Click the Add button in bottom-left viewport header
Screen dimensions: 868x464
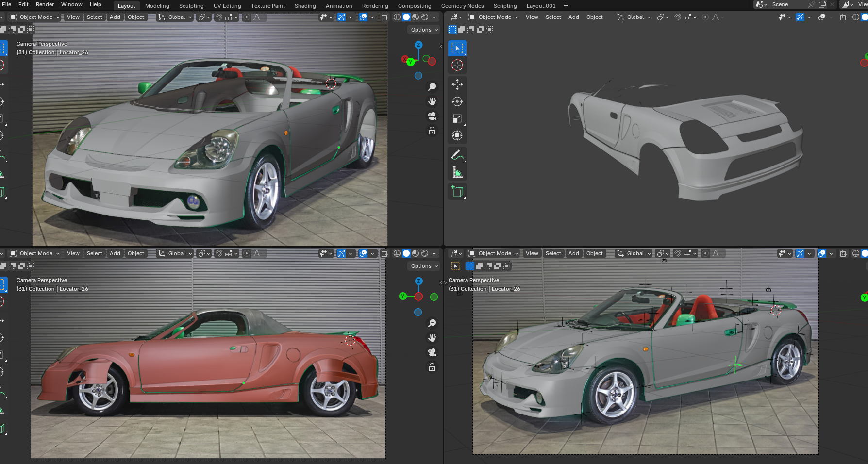pos(115,253)
